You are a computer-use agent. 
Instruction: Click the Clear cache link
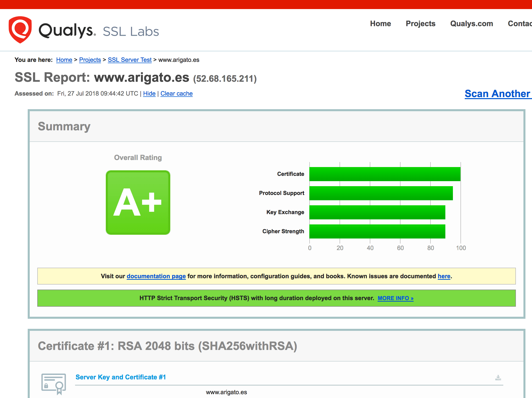[x=176, y=94]
